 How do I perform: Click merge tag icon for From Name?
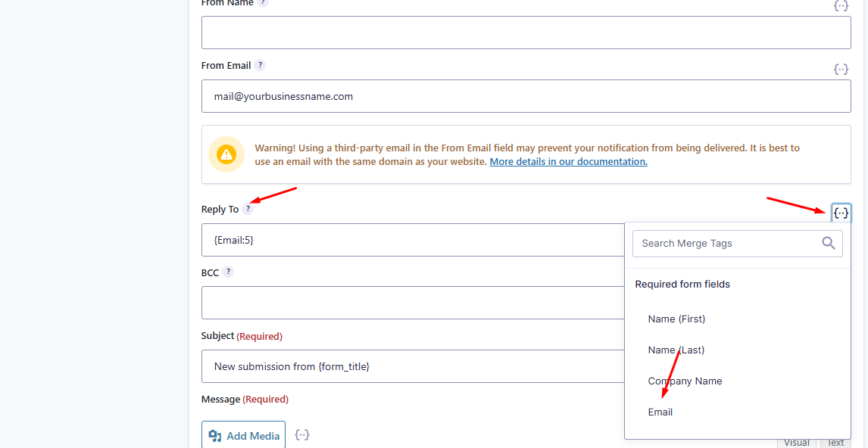pyautogui.click(x=841, y=5)
